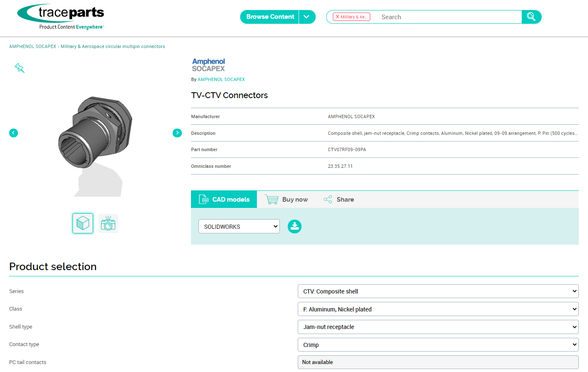Go to previous product image arrow

click(x=14, y=133)
